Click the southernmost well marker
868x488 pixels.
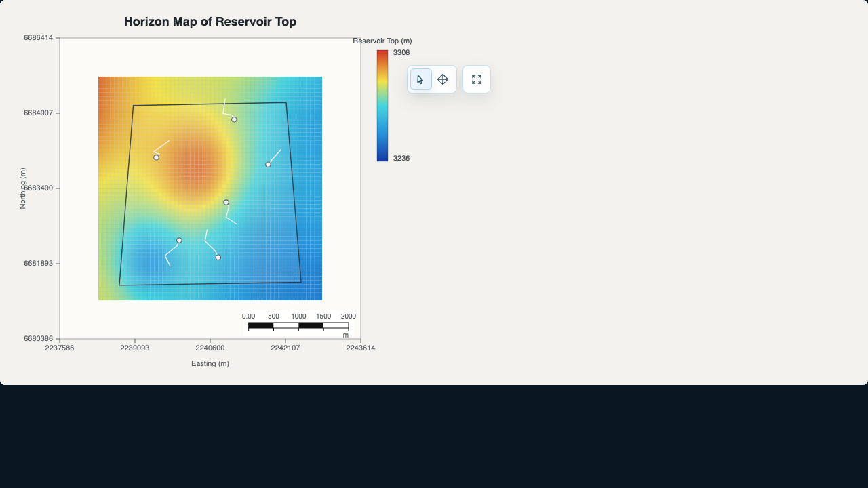point(218,257)
